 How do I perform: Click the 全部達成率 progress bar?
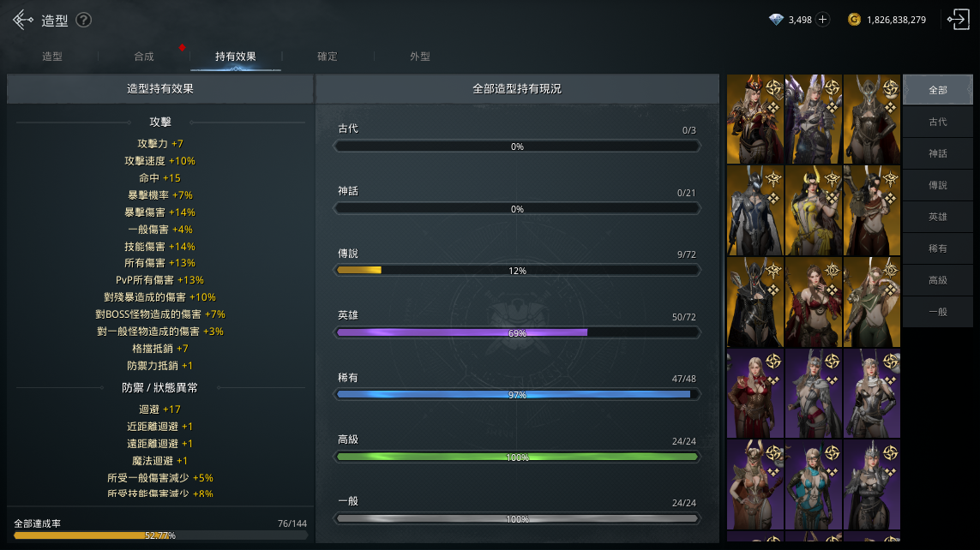[x=160, y=535]
